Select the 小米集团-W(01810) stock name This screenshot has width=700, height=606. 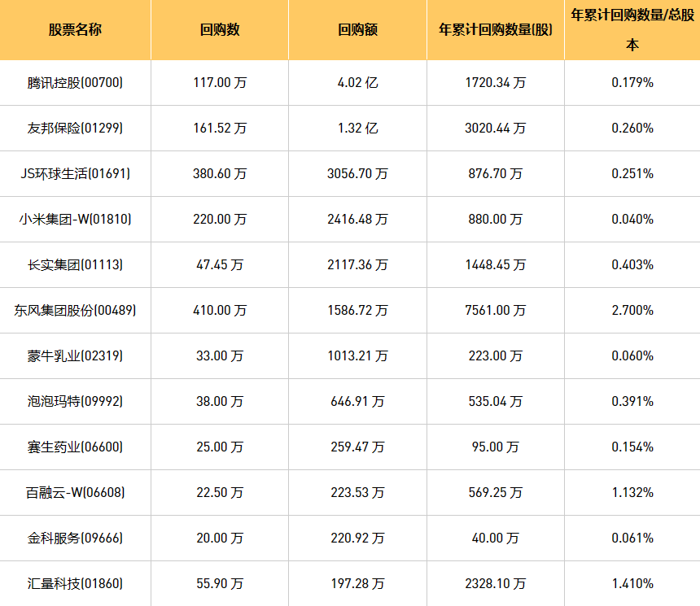(75, 219)
